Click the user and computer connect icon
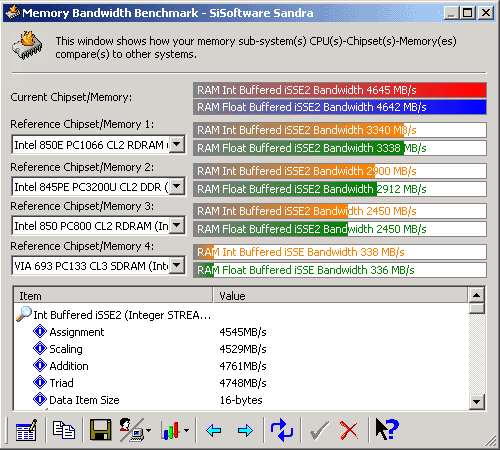500x450 pixels. [132, 430]
